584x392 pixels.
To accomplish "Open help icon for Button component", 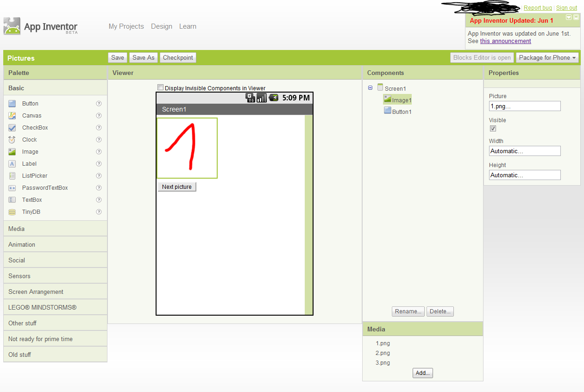I will pyautogui.click(x=99, y=104).
